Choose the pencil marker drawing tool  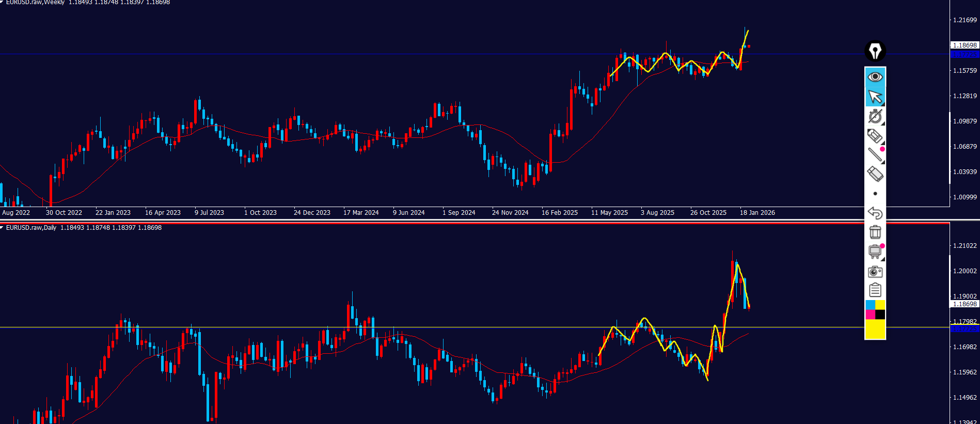click(x=875, y=136)
